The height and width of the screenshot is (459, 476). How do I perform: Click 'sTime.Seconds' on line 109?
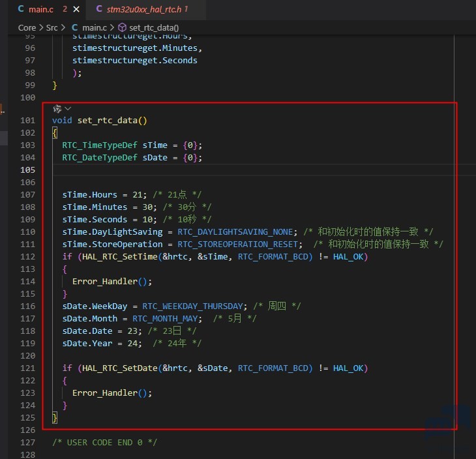pyautogui.click(x=95, y=220)
